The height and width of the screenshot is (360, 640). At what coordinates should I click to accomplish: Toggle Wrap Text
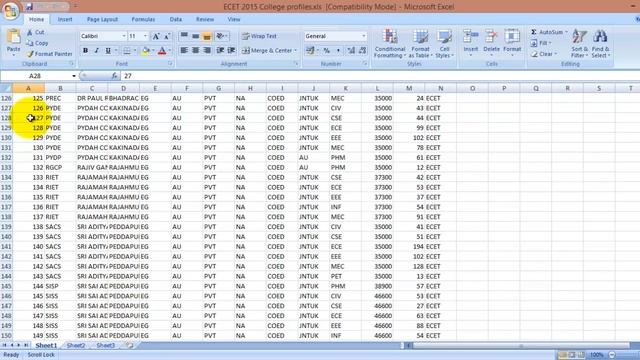(x=260, y=36)
